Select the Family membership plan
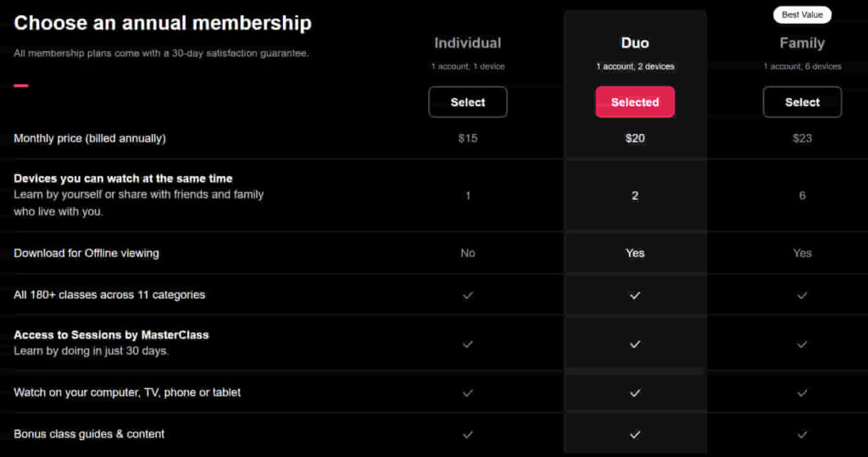 802,102
